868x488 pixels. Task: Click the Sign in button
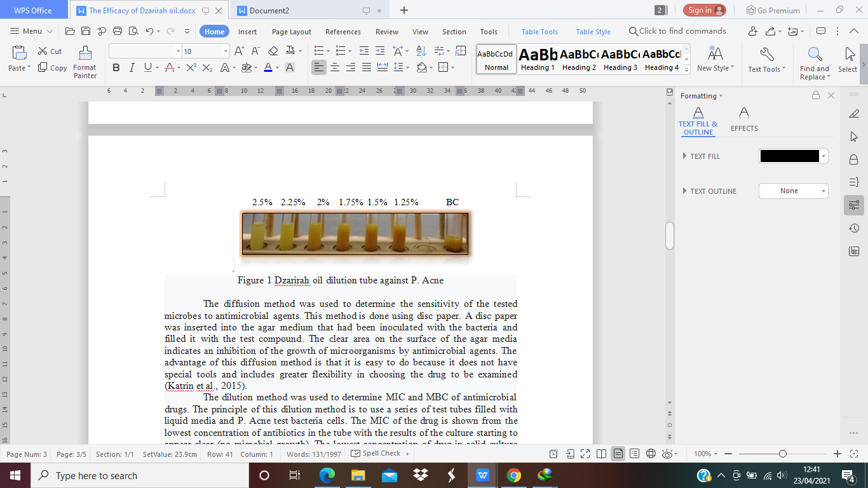click(x=705, y=10)
